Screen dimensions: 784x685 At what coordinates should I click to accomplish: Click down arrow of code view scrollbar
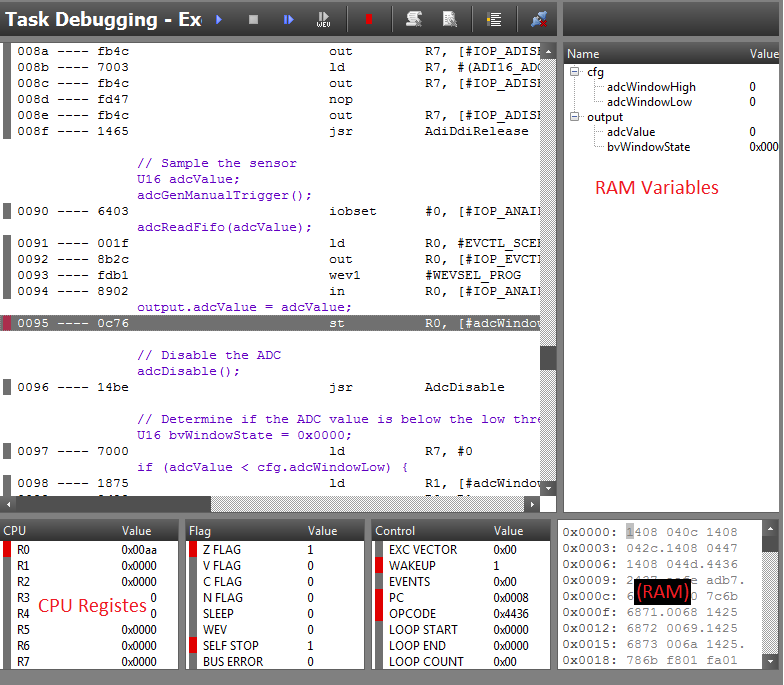tap(548, 489)
